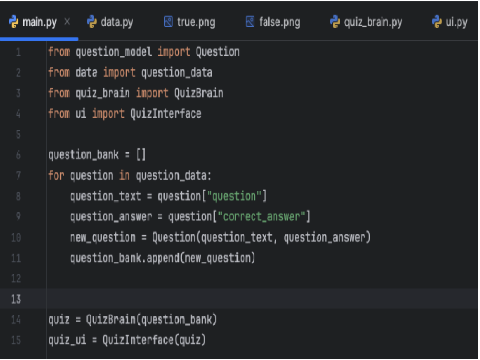Viewport: 480px width, 360px height.
Task: Click the Python icon on data.py tab
Action: [x=92, y=22]
